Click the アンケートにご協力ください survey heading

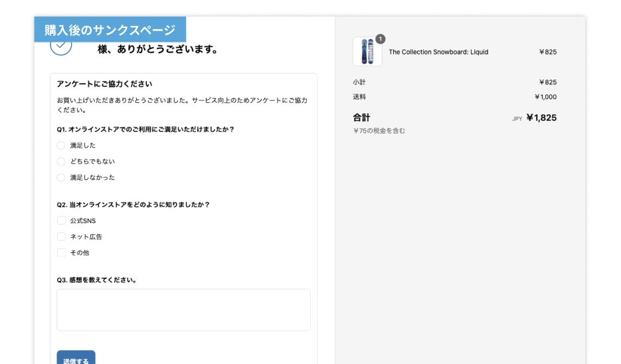tap(104, 84)
